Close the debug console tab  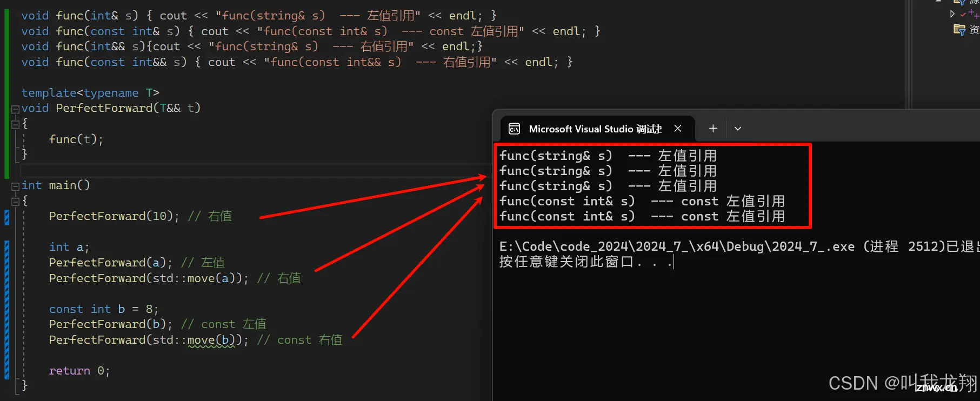tap(678, 129)
